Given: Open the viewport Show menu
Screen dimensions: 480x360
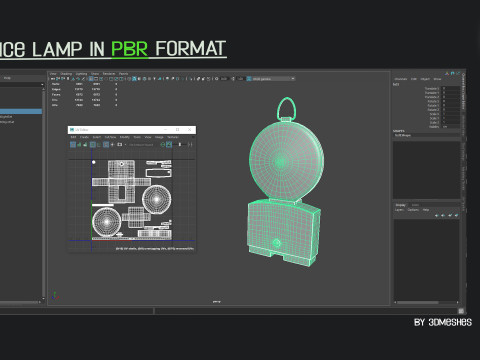Looking at the screenshot, I should [x=95, y=74].
